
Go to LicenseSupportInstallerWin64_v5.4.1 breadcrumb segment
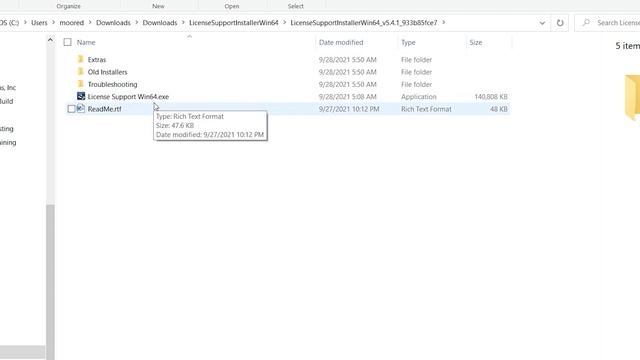(364, 23)
